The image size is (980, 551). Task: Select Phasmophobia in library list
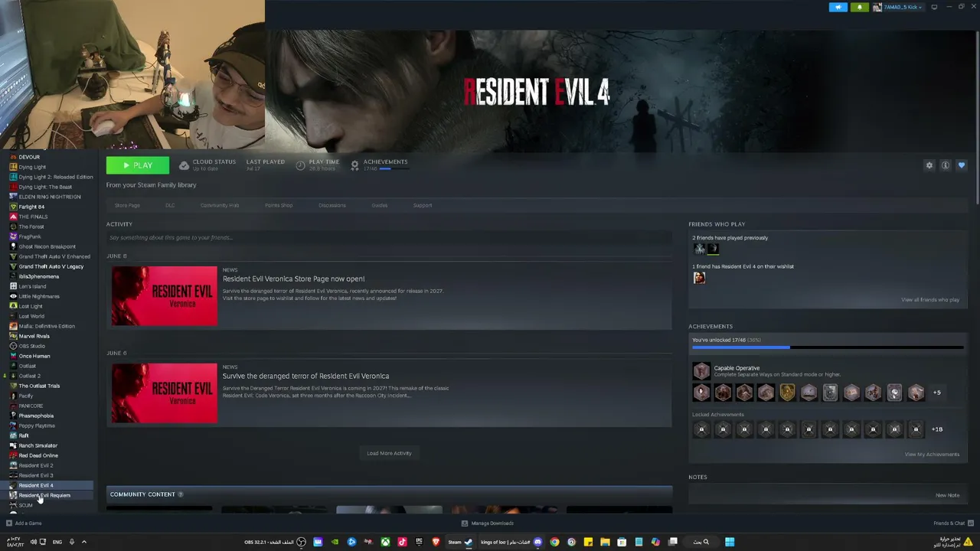pyautogui.click(x=36, y=416)
